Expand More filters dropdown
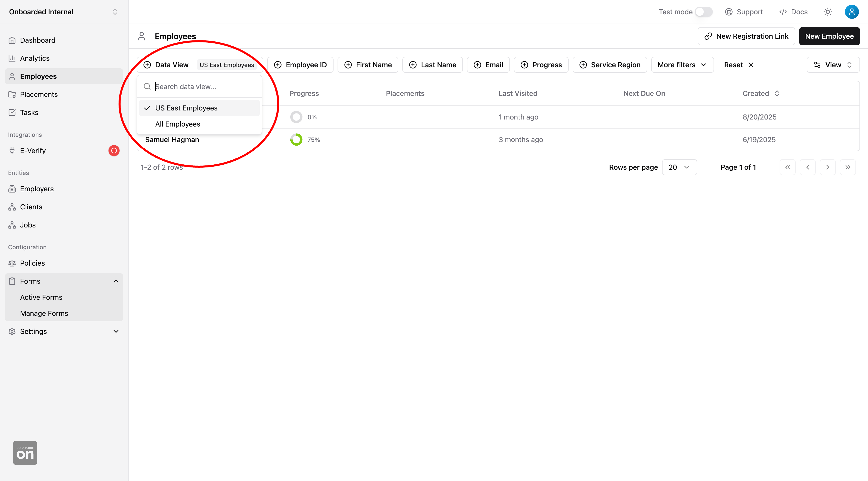The width and height of the screenshot is (868, 481). (x=682, y=65)
